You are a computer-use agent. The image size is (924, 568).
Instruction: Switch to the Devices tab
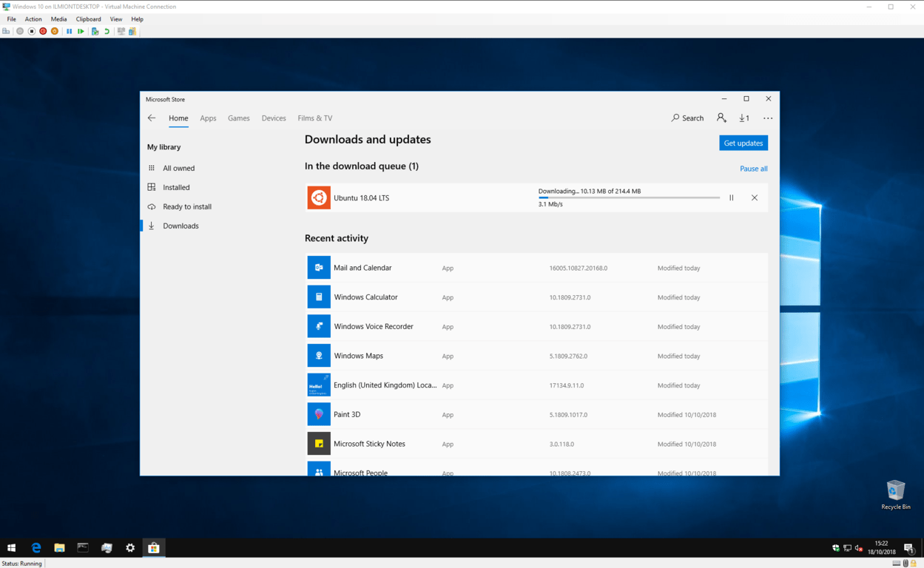click(x=274, y=118)
